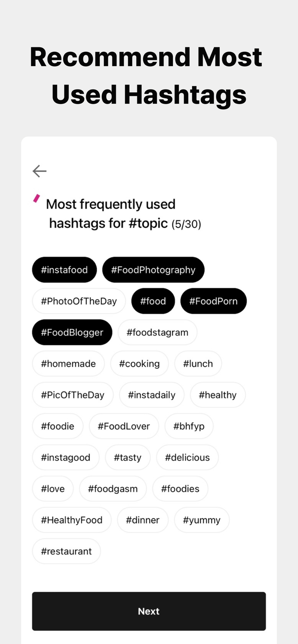Choose the #homemade hashtag chip
298x644 pixels.
pos(68,364)
